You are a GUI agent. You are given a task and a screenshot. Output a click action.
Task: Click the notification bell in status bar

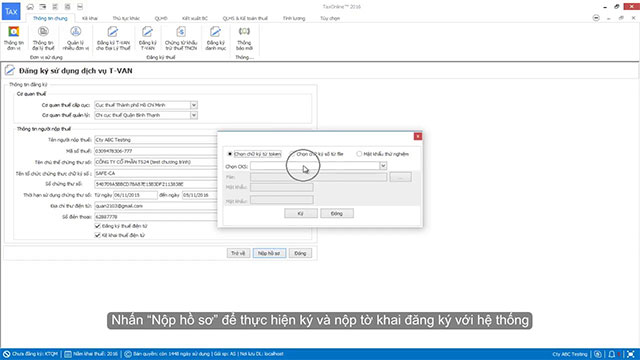pos(611,354)
